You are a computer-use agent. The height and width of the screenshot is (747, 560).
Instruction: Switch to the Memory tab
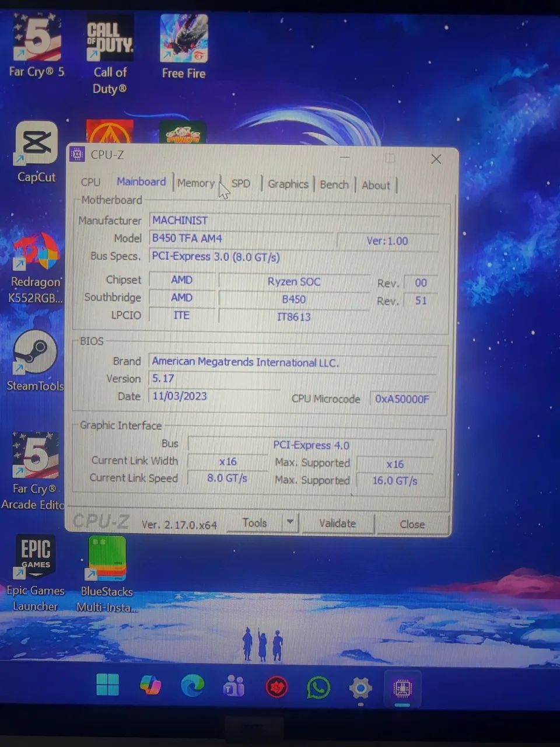195,183
